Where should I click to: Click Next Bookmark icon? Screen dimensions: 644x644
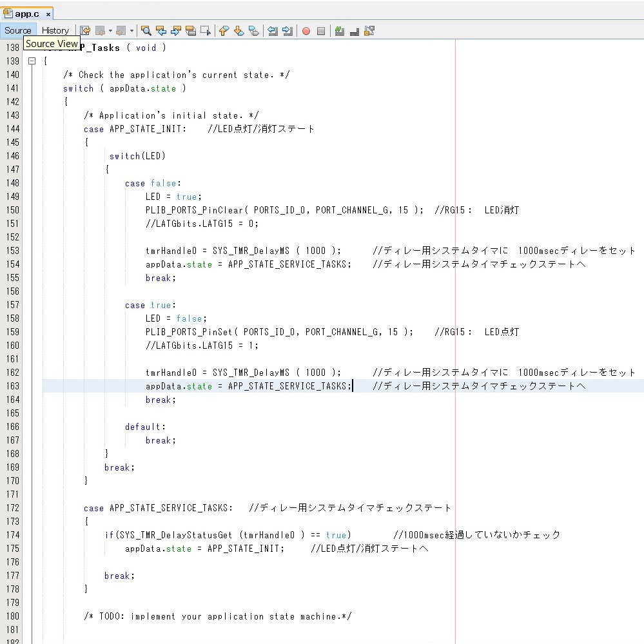pyautogui.click(x=239, y=31)
